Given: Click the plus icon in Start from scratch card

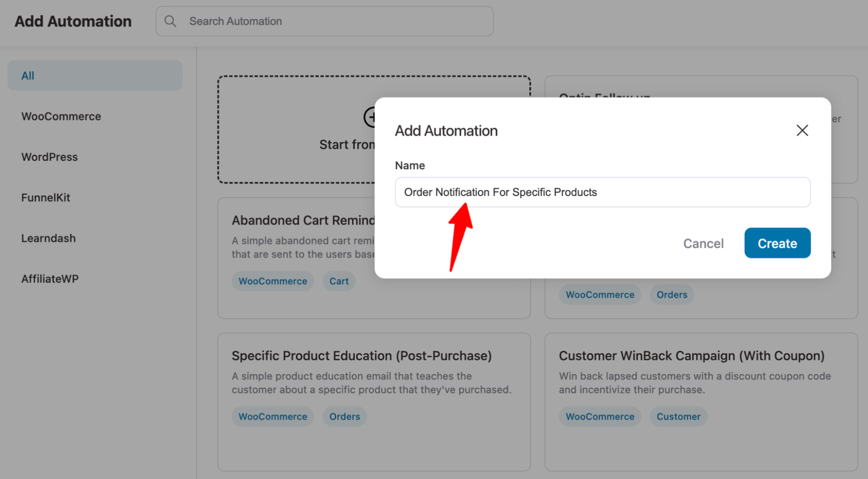Looking at the screenshot, I should [x=370, y=117].
